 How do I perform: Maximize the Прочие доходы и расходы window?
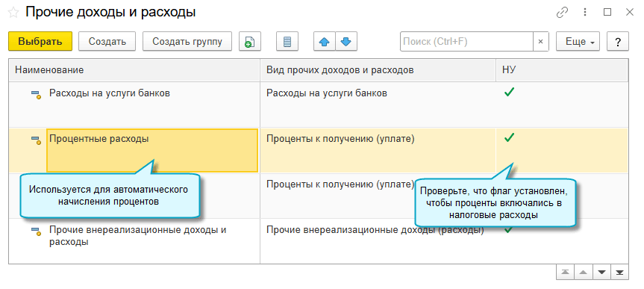tap(607, 13)
